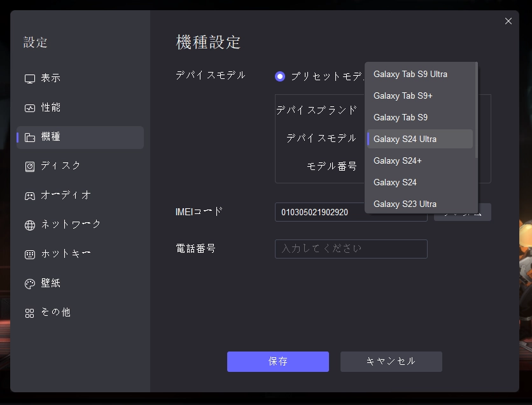This screenshot has height=405, width=532.
Task: Open the ネットワーク settings tab
Action: tap(80, 225)
